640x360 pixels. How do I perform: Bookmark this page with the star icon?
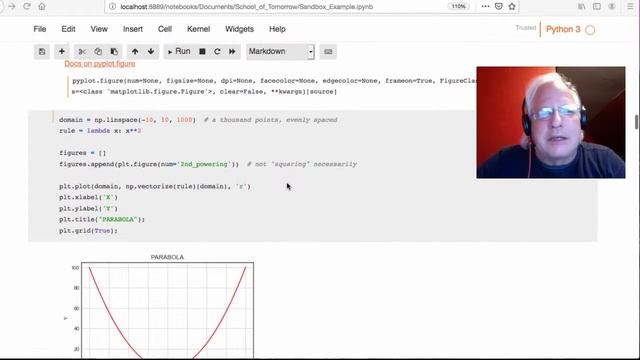[512, 7]
